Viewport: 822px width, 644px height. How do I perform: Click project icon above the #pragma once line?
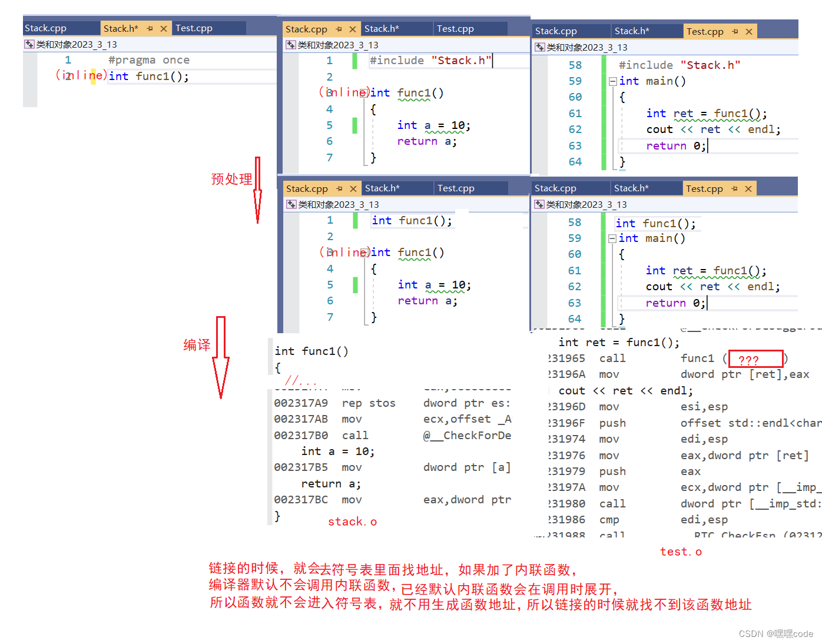[29, 44]
